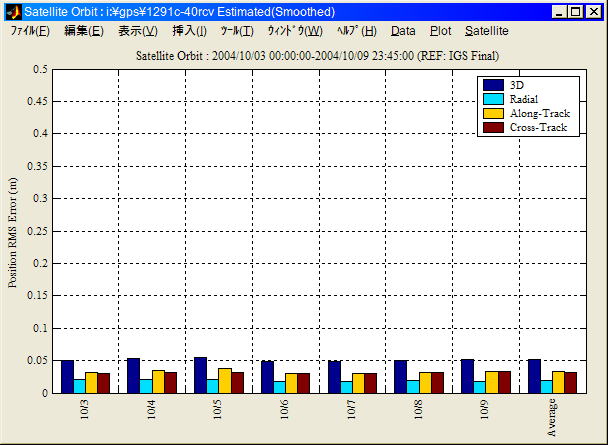Viewport: 608px width, 445px height.
Task: Select the yellow Along-Track legend swatch
Action: pyautogui.click(x=493, y=113)
